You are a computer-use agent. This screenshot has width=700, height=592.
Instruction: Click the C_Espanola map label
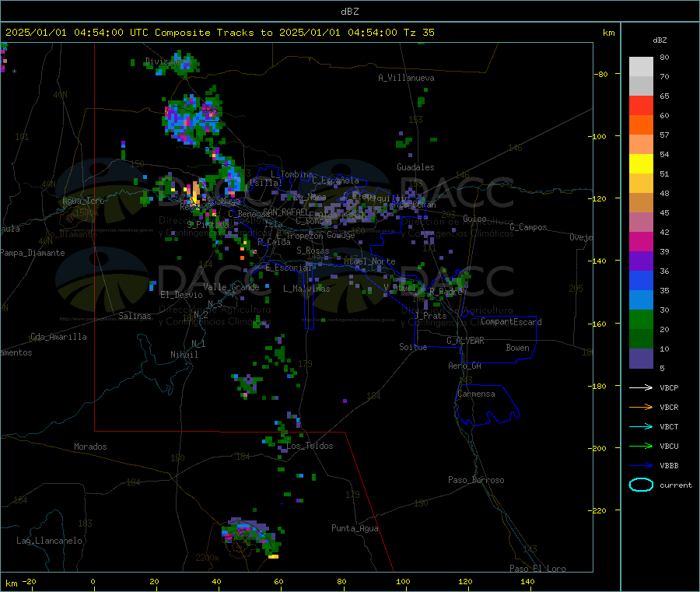(336, 180)
